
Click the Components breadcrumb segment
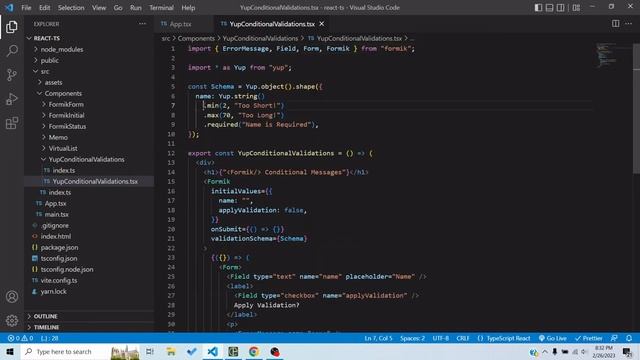click(196, 38)
